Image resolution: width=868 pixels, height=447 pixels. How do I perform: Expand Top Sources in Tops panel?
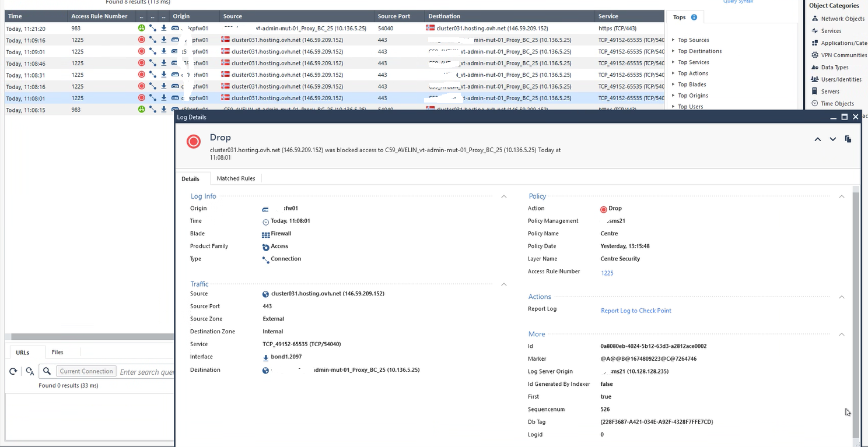click(693, 40)
